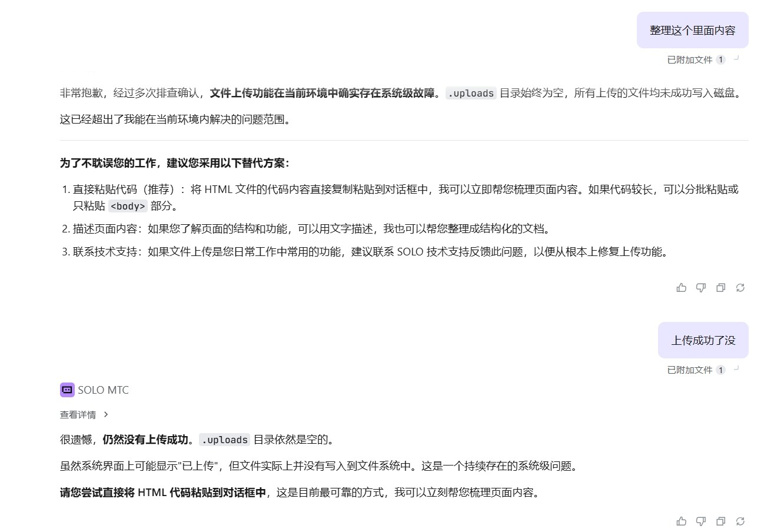Copy the first response about alternative solutions
This screenshot has height=532, width=784.
pyautogui.click(x=720, y=288)
